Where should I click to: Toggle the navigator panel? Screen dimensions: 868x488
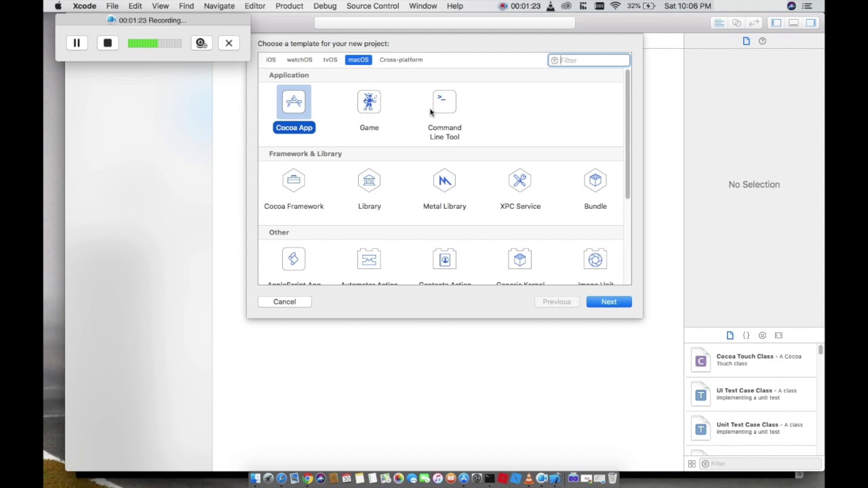776,23
